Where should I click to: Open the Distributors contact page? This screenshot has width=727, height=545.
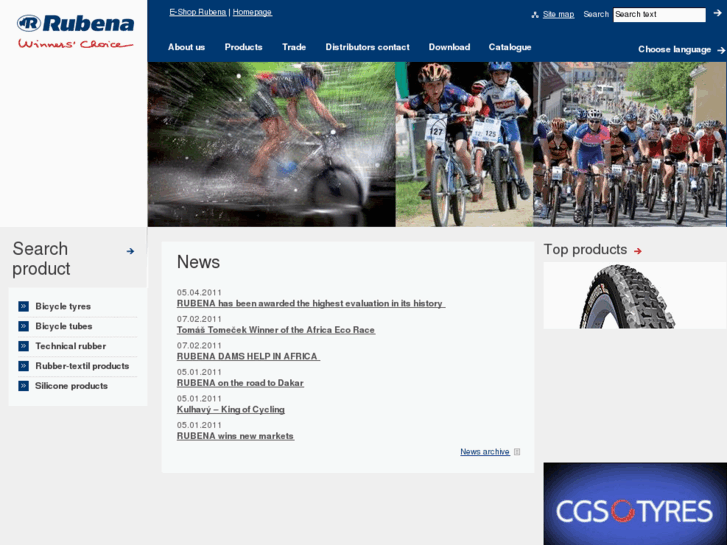click(367, 47)
